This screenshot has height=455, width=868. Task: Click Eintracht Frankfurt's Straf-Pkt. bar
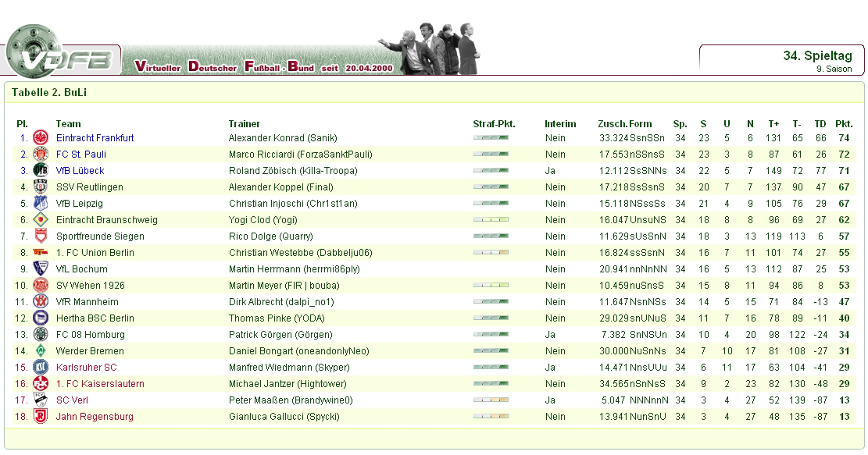[491, 137]
